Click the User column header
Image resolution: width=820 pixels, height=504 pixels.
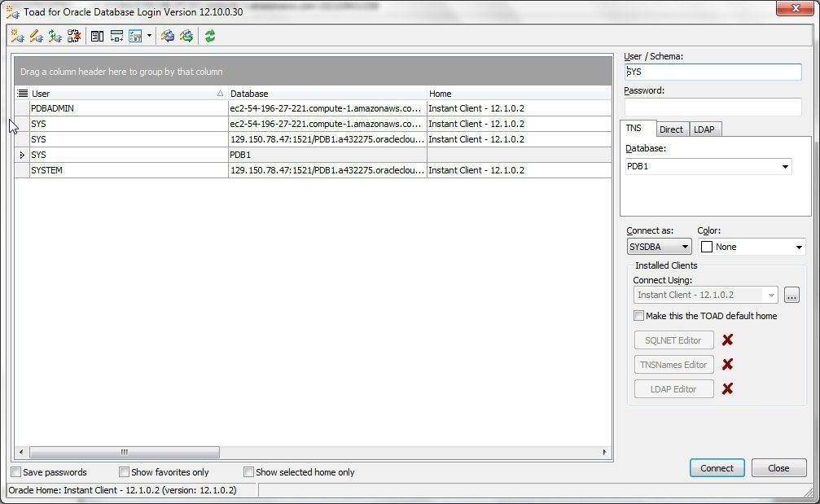129,94
